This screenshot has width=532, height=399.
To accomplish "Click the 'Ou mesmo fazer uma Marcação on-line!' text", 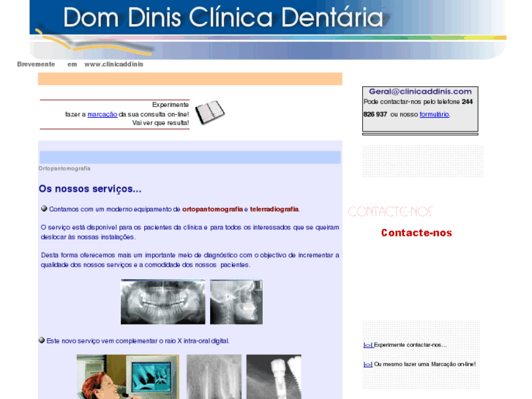I will tap(424, 365).
